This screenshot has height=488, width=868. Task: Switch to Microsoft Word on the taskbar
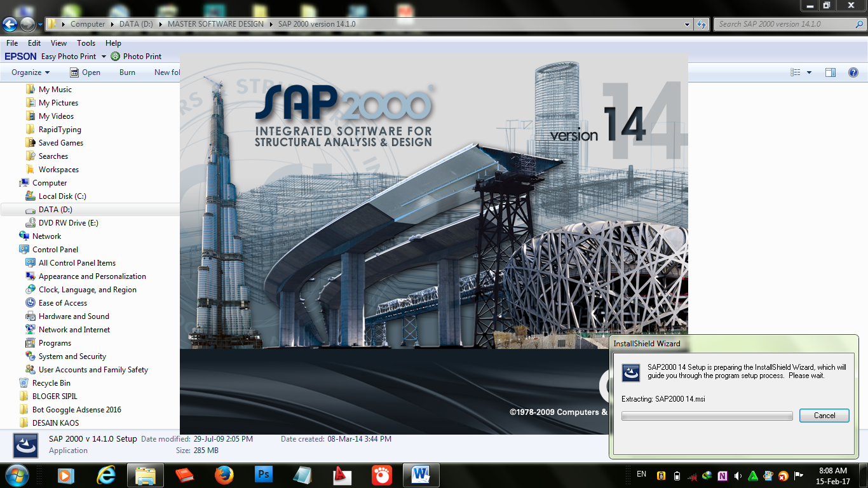[x=421, y=475]
